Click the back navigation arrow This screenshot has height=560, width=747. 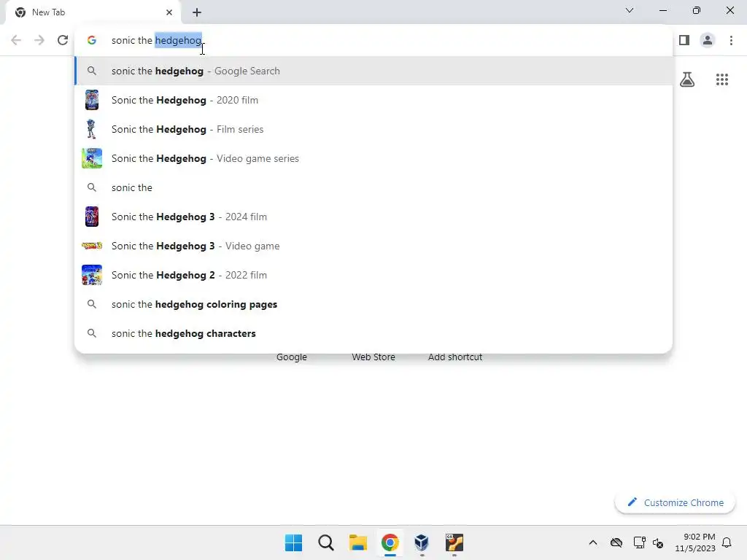click(x=16, y=40)
